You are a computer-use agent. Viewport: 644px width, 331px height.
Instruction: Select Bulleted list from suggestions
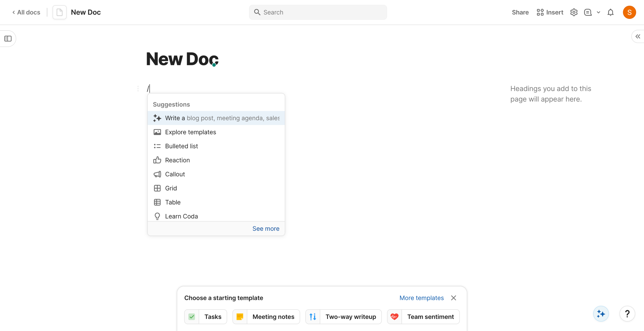coord(181,146)
